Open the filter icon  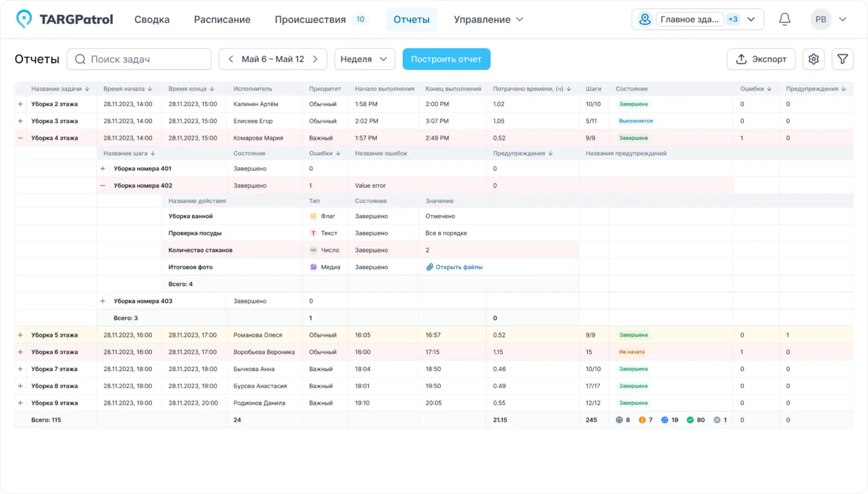pos(842,59)
